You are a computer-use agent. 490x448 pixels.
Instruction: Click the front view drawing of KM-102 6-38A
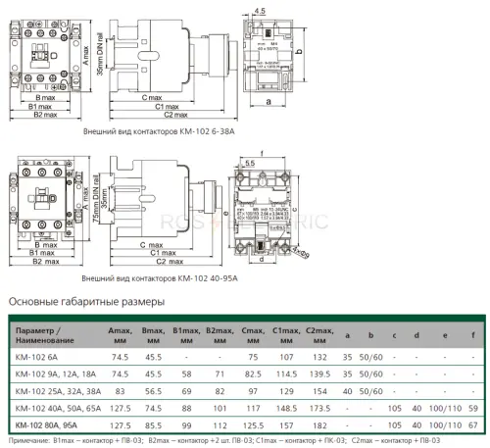50,70
